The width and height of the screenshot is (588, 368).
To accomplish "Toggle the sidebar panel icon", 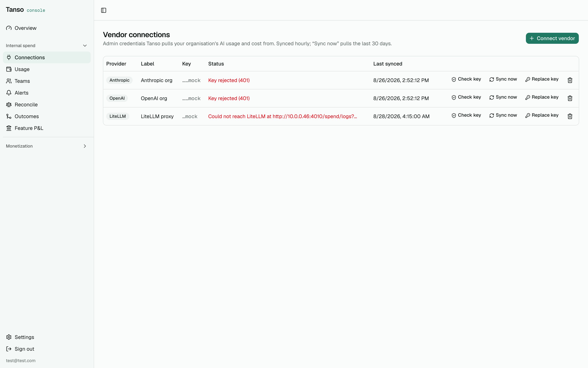I will coord(103,10).
